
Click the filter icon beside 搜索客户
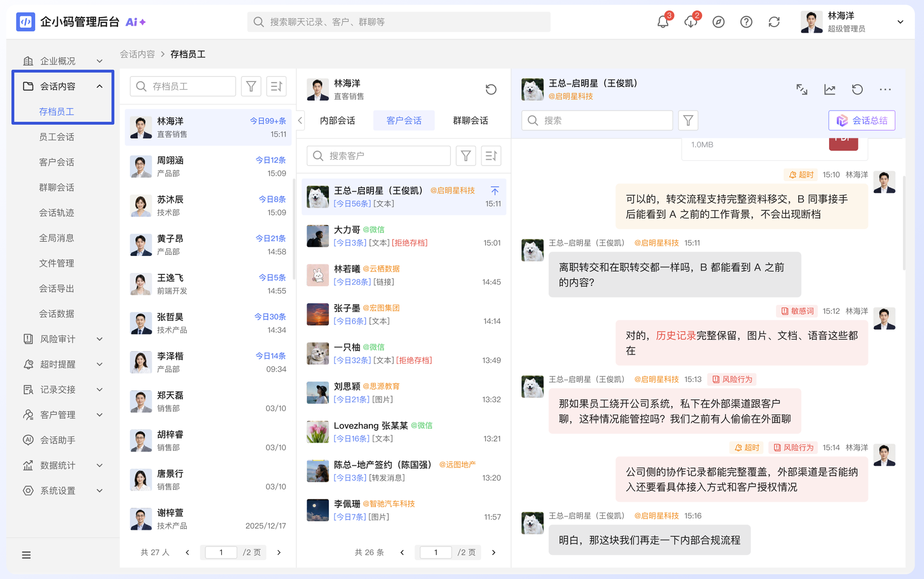466,156
